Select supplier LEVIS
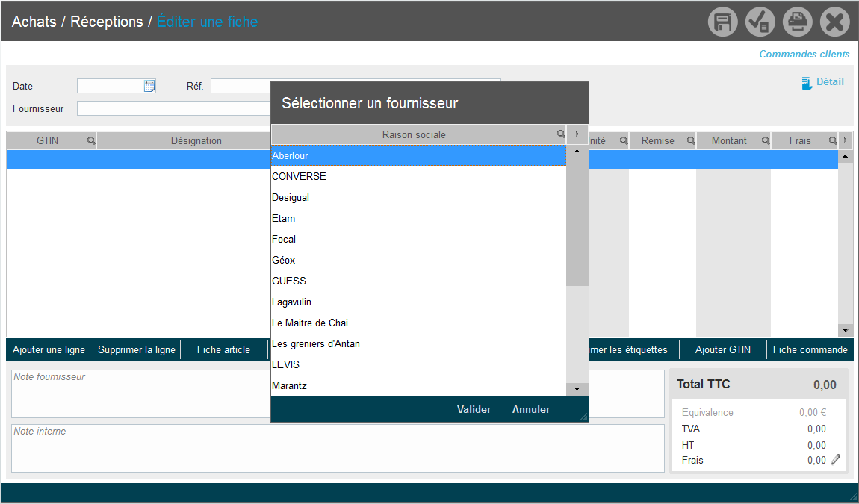Viewport: 859px width, 504px height. (418, 364)
